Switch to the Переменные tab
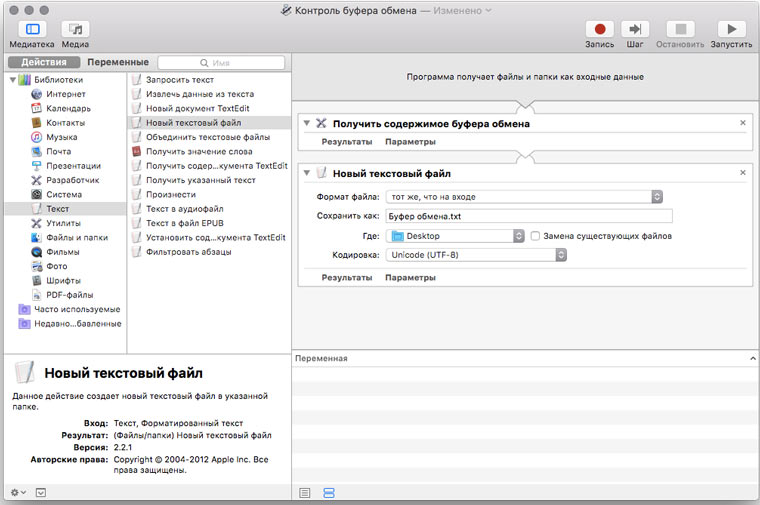Viewport: 760px width, 505px height. (118, 62)
